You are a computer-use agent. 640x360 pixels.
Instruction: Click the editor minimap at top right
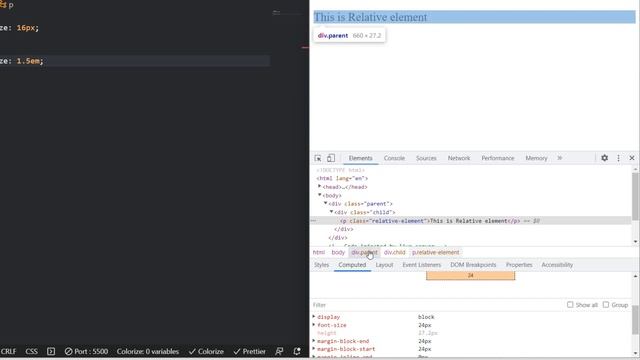(x=287, y=13)
